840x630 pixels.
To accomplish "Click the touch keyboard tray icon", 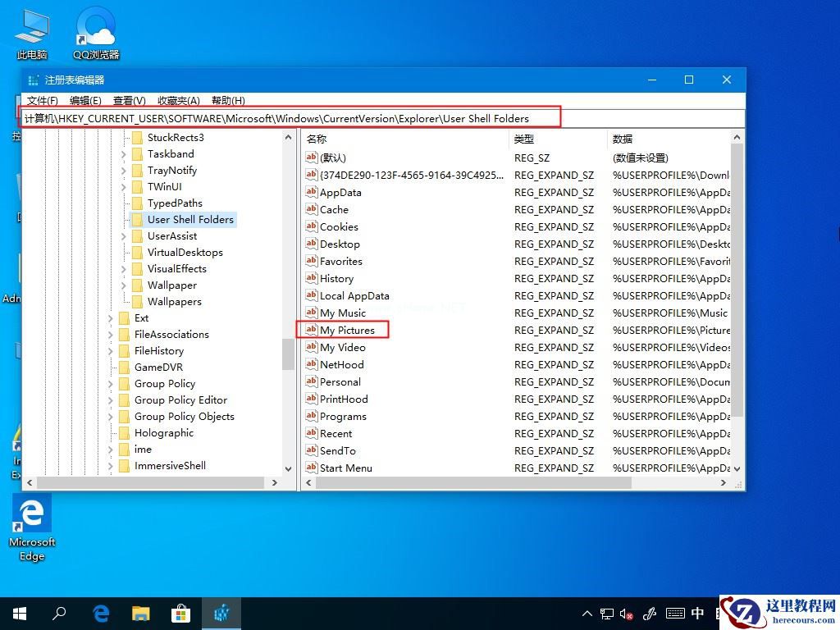I will pyautogui.click(x=675, y=613).
